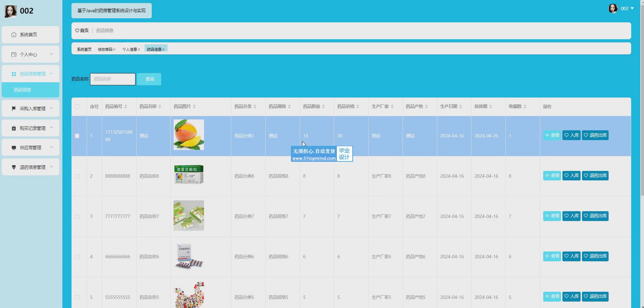Click the 个人中心 card icon

click(x=14, y=54)
